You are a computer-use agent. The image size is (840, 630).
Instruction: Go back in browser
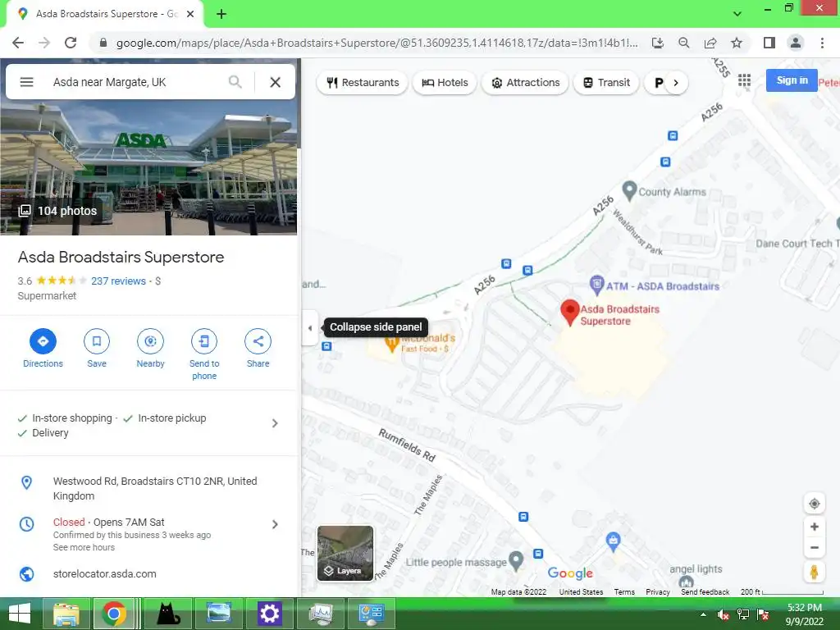tap(18, 43)
